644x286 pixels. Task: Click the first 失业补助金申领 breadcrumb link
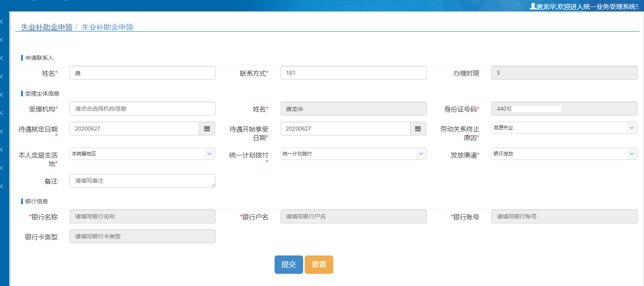coord(47,27)
